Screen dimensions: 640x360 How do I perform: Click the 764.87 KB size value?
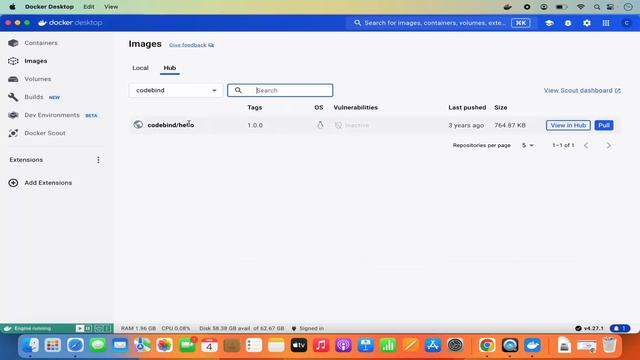(x=510, y=125)
